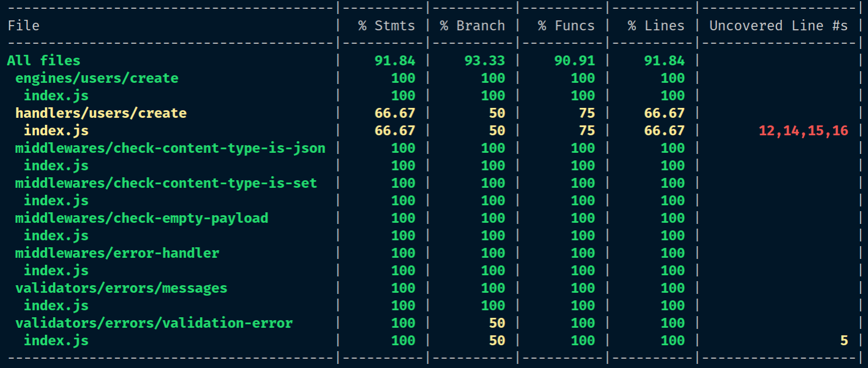Click the "% Stmts" column header
The image size is (868, 368).
tap(386, 26)
